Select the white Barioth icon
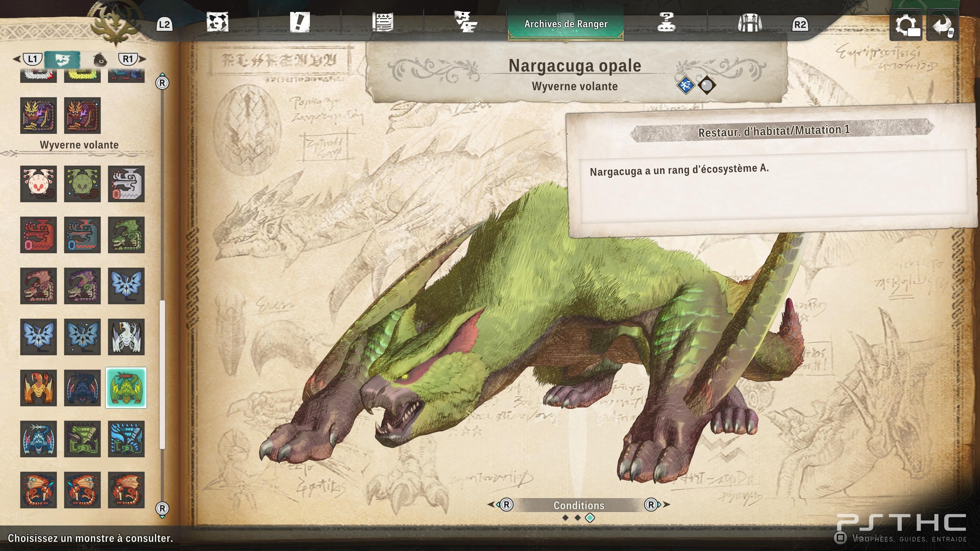Screen dimensions: 980x551 tap(126, 336)
